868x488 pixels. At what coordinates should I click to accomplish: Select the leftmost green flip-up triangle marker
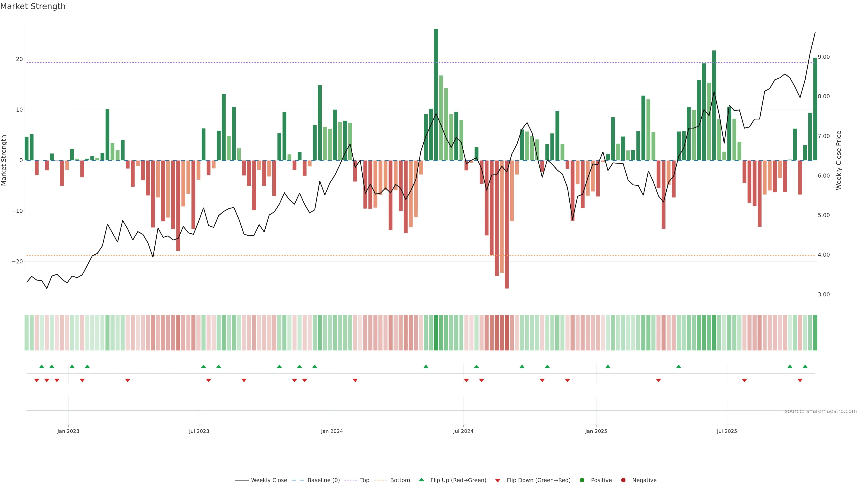tap(42, 366)
